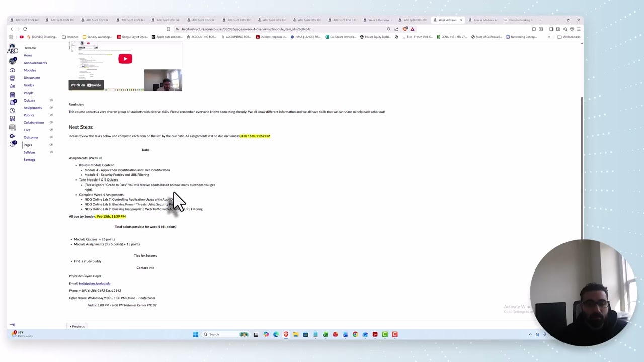Close the Week 4 Overview tab
The height and width of the screenshot is (362, 644).
click(461, 20)
